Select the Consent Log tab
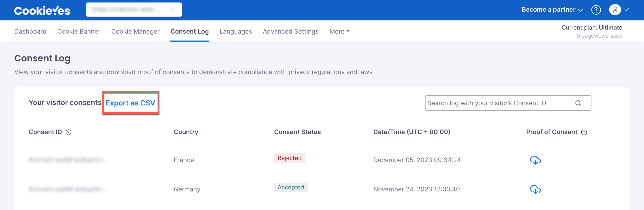 tap(189, 32)
